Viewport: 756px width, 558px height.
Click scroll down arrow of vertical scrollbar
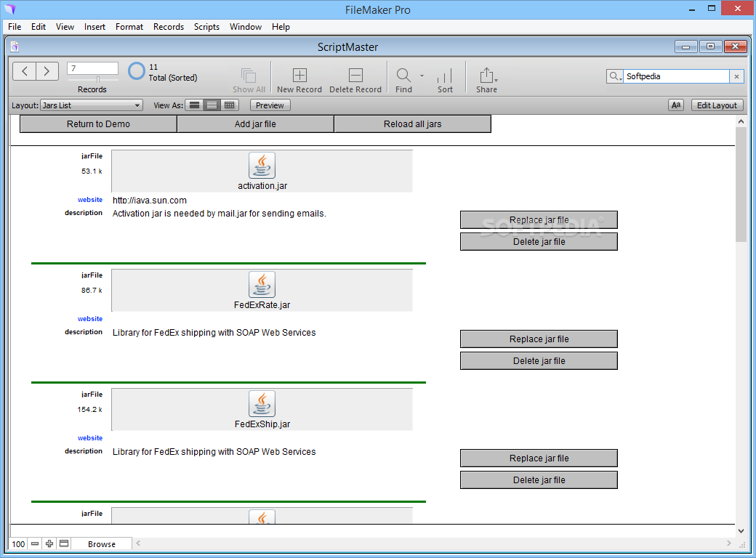(741, 531)
